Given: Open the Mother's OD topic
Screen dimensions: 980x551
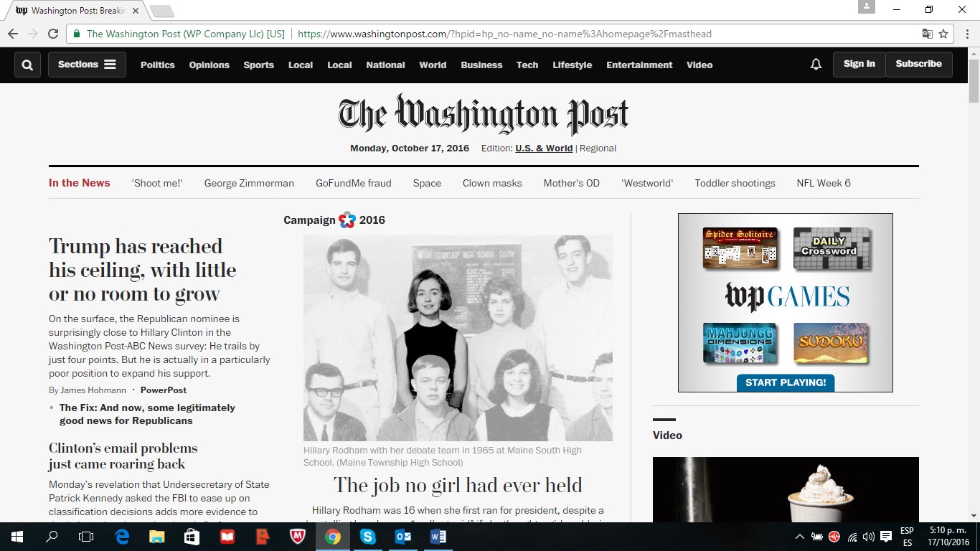Looking at the screenshot, I should [x=571, y=183].
